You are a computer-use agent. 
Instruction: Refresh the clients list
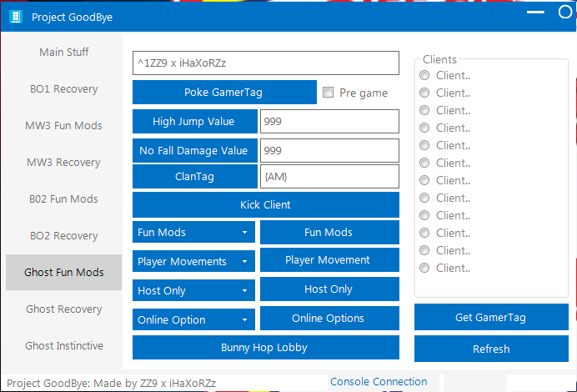pos(491,349)
